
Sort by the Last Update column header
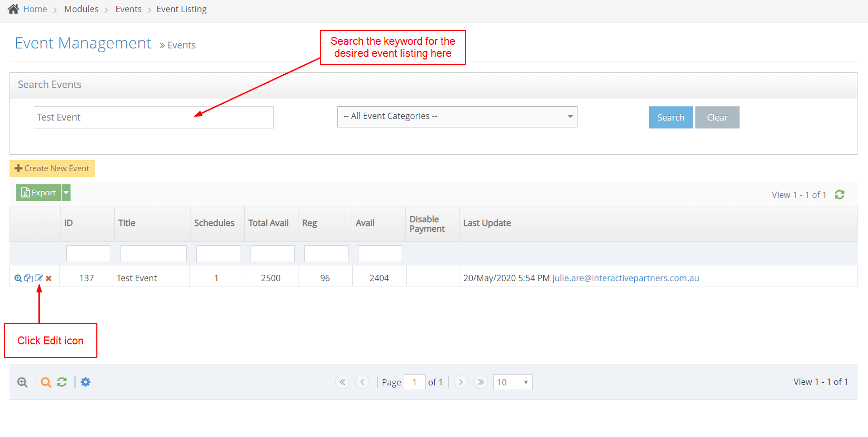point(487,223)
